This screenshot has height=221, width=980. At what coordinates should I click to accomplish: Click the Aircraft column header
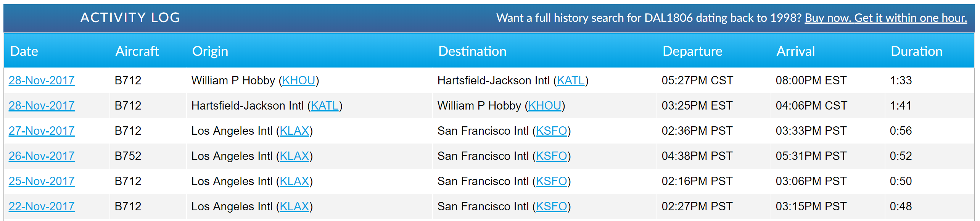tap(137, 51)
